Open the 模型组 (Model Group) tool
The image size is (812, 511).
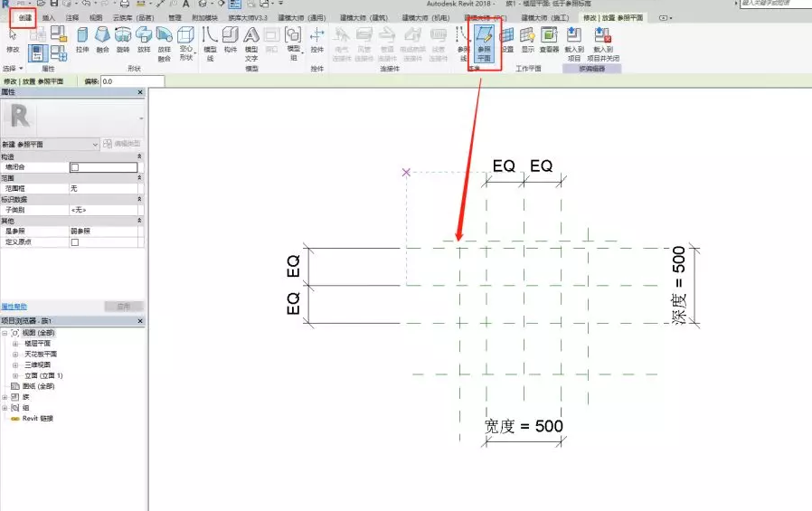[293, 43]
